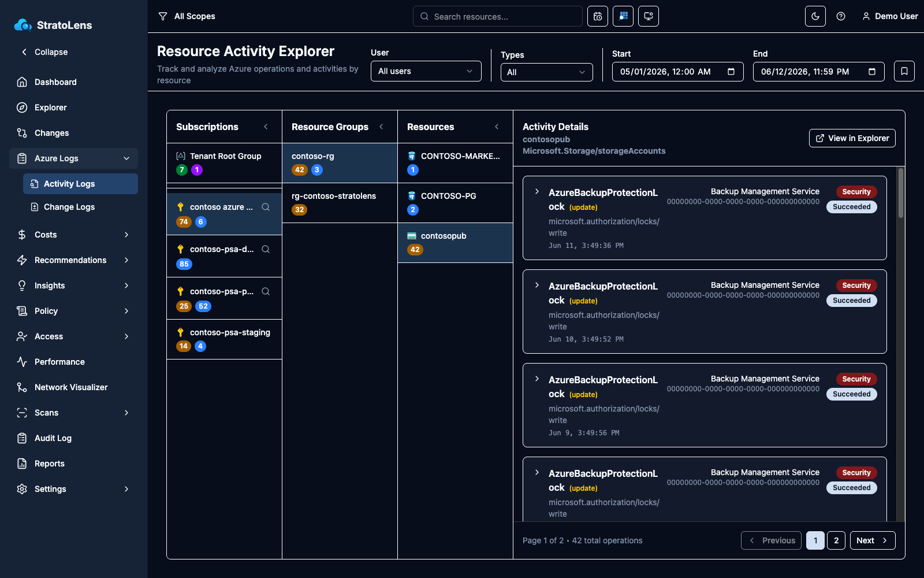Open Network Visualizer page
The height and width of the screenshot is (578, 924).
pyautogui.click(x=74, y=387)
